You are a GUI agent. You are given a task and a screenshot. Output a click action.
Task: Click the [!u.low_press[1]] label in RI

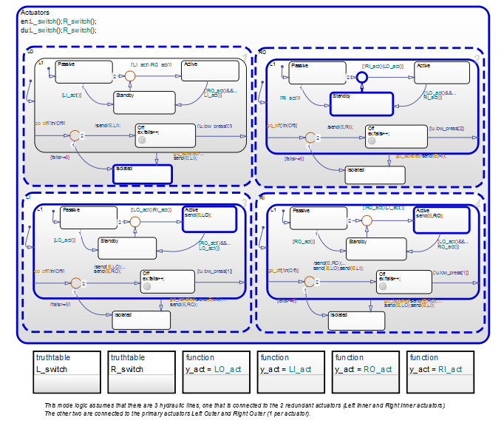(451, 273)
